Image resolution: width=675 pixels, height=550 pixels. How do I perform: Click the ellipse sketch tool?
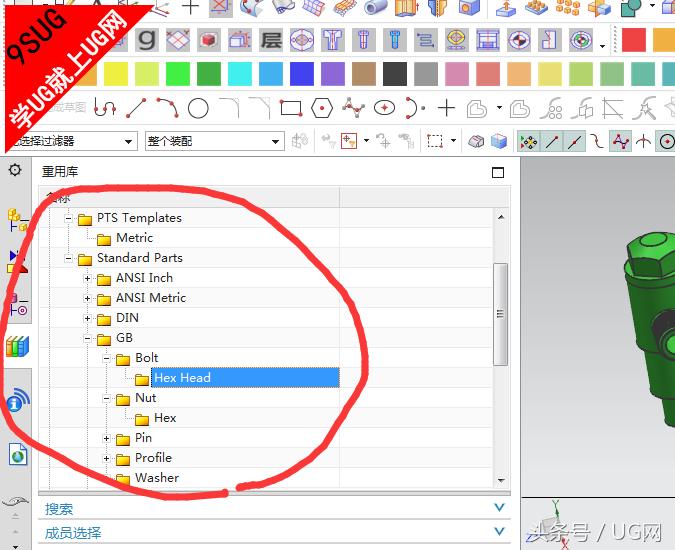click(384, 108)
